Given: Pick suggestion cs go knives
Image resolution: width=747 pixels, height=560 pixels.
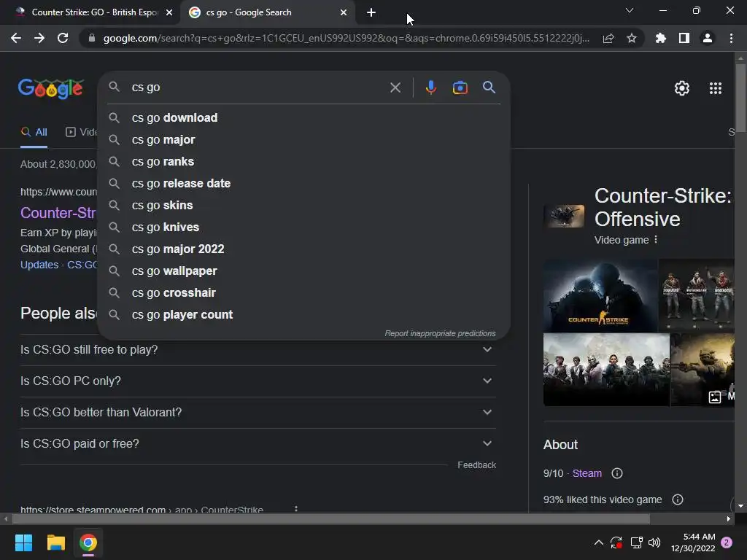Looking at the screenshot, I should point(304,227).
